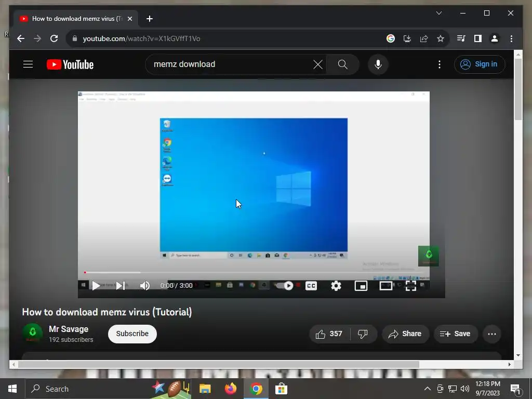Open the tab search chevron

[438, 13]
